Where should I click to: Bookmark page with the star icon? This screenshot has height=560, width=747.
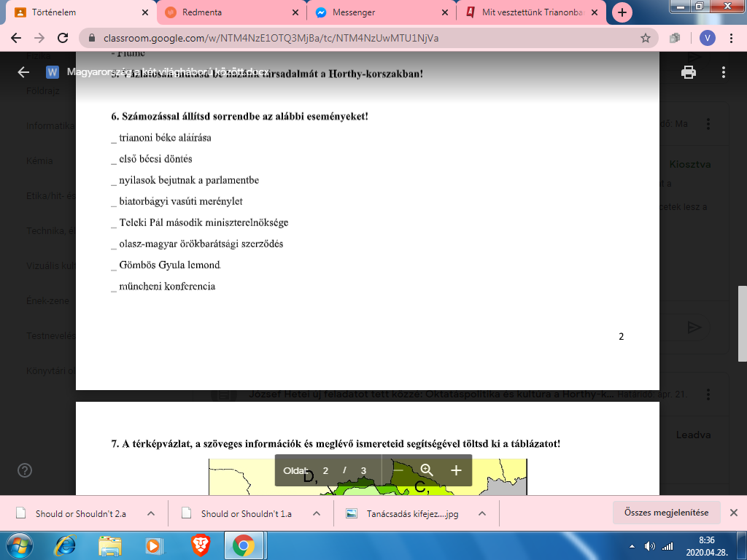pos(645,38)
